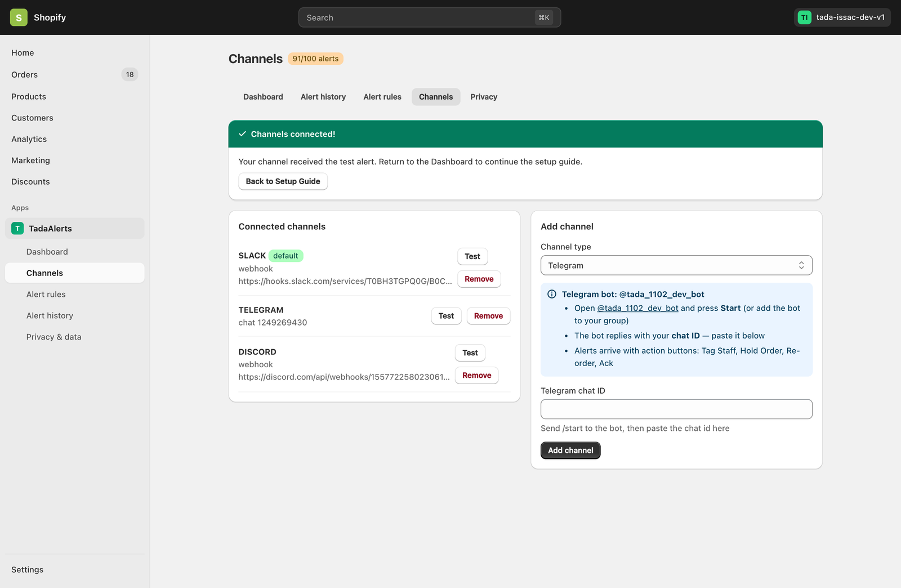This screenshot has height=588, width=901.
Task: Test the DISCORD channel
Action: coord(470,353)
